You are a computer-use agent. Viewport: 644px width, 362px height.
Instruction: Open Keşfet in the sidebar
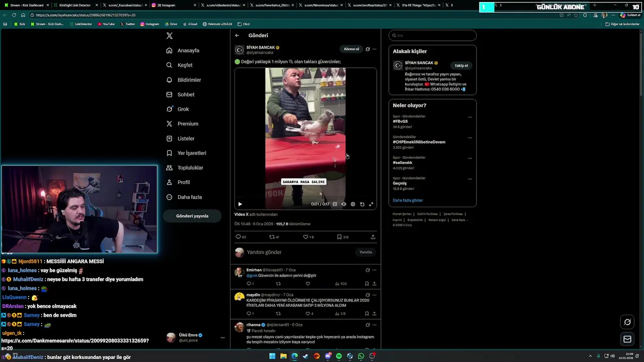[180, 65]
